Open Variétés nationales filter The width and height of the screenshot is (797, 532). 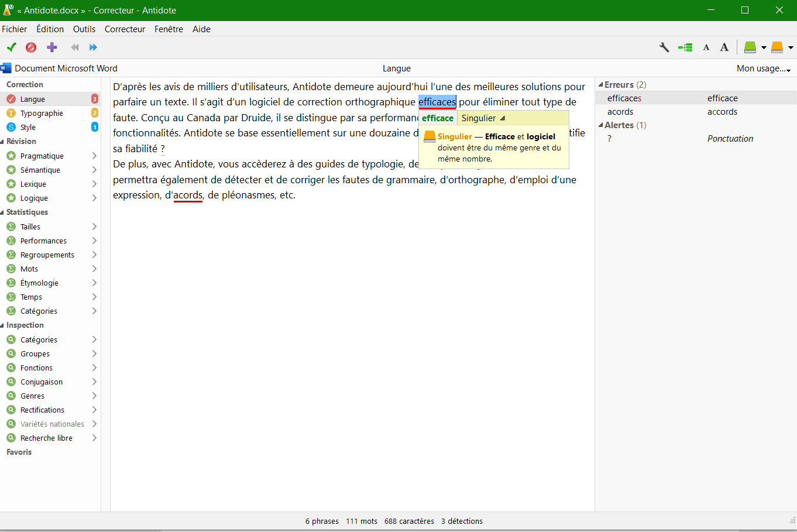[51, 424]
